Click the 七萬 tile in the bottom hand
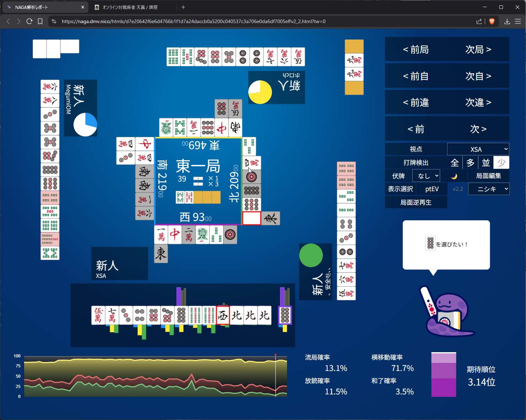This screenshot has width=526, height=420. [x=112, y=315]
